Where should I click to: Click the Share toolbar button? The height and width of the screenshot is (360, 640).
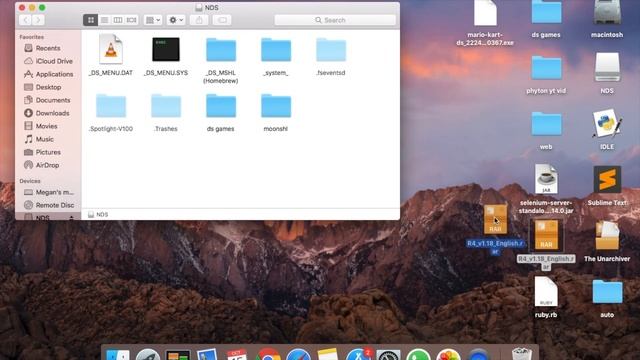(x=199, y=20)
